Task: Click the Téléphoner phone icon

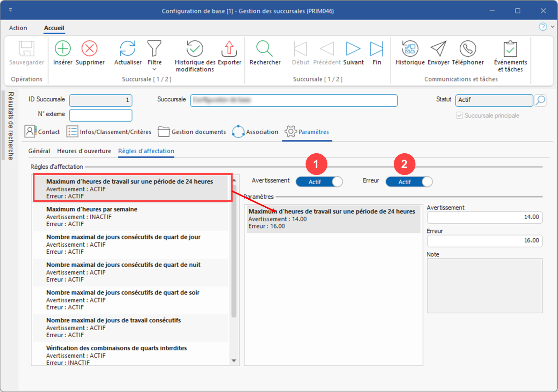Action: pos(468,49)
